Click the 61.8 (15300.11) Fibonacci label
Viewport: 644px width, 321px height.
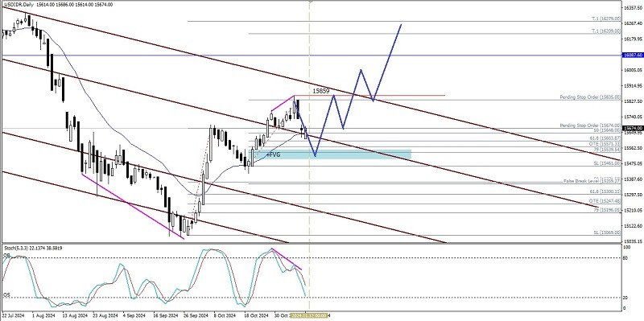click(x=605, y=191)
